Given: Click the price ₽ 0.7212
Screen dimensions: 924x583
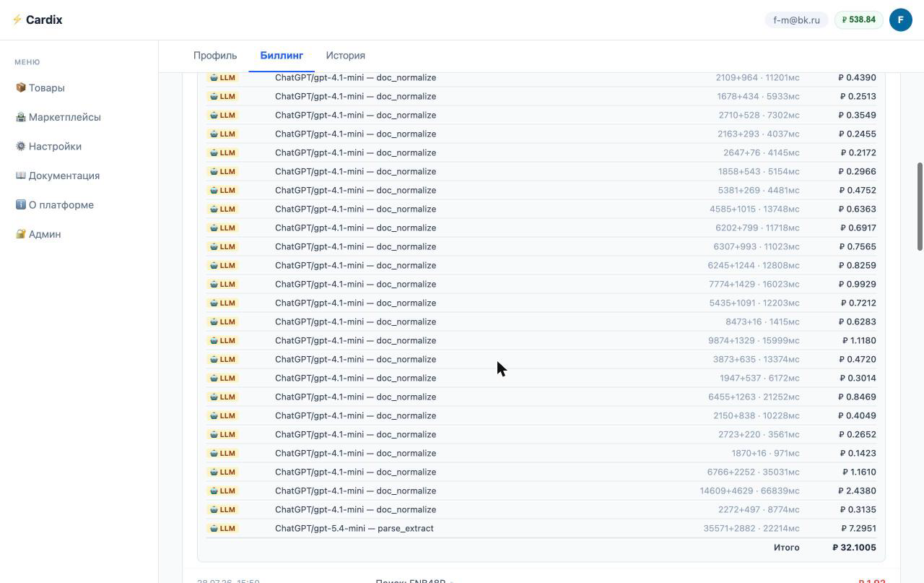Looking at the screenshot, I should click(858, 303).
